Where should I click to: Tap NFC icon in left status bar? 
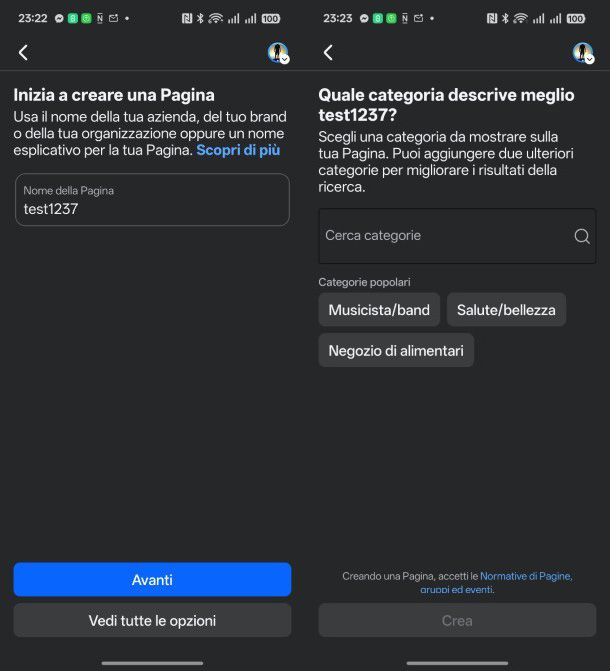point(187,18)
